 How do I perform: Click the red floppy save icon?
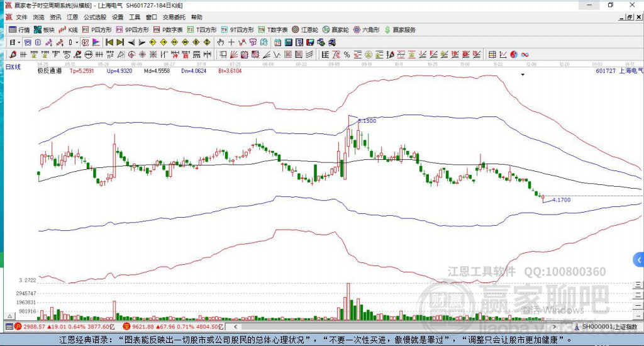point(310,42)
